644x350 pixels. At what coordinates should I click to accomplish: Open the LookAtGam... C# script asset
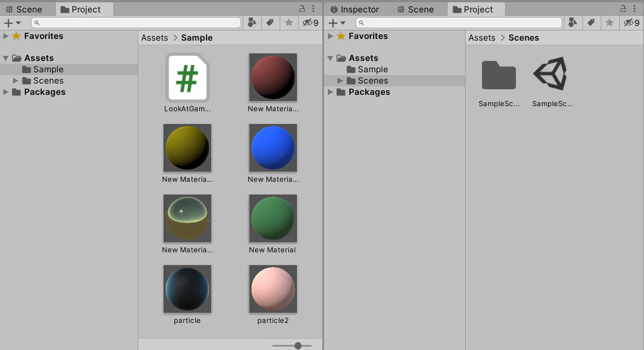coord(187,78)
